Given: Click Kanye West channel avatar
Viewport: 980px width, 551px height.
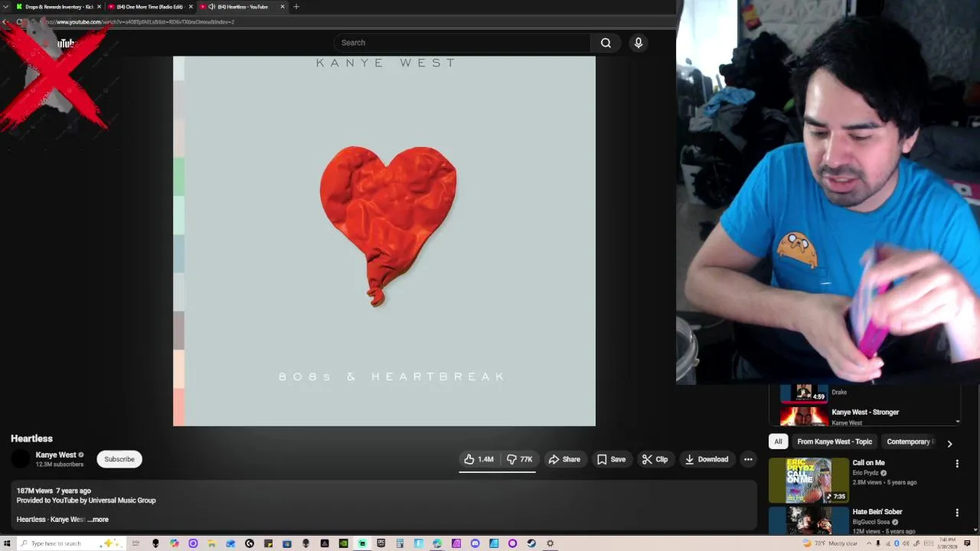Looking at the screenshot, I should [x=21, y=459].
